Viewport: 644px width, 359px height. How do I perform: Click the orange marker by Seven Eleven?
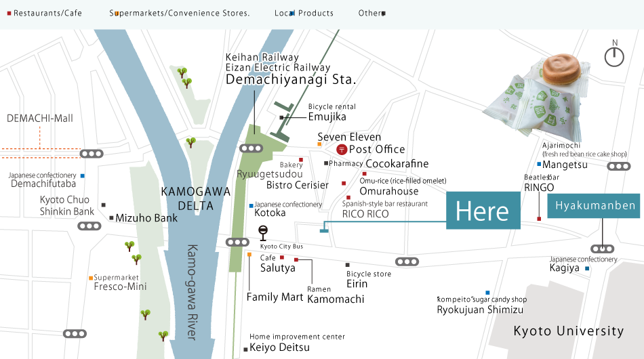click(319, 144)
